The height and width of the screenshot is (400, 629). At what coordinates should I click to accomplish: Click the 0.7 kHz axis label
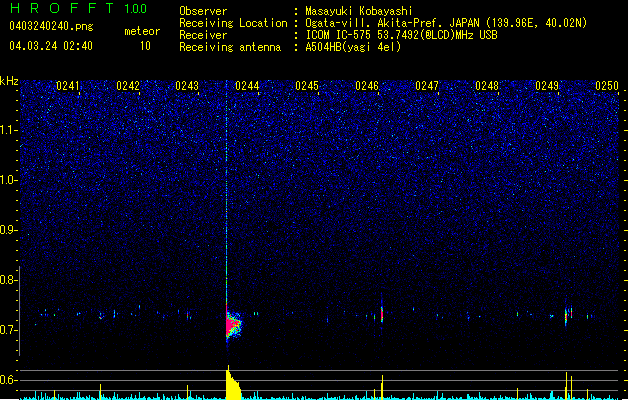coord(9,330)
